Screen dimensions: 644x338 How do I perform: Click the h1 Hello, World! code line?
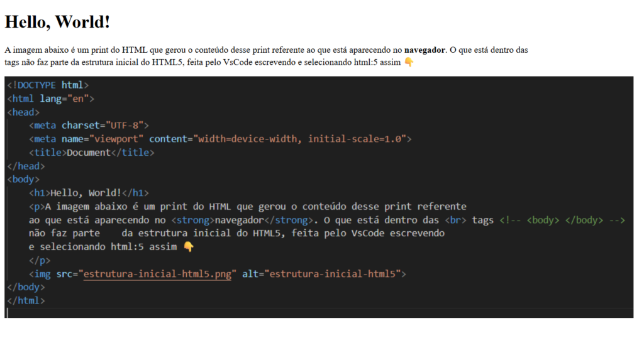(x=89, y=193)
